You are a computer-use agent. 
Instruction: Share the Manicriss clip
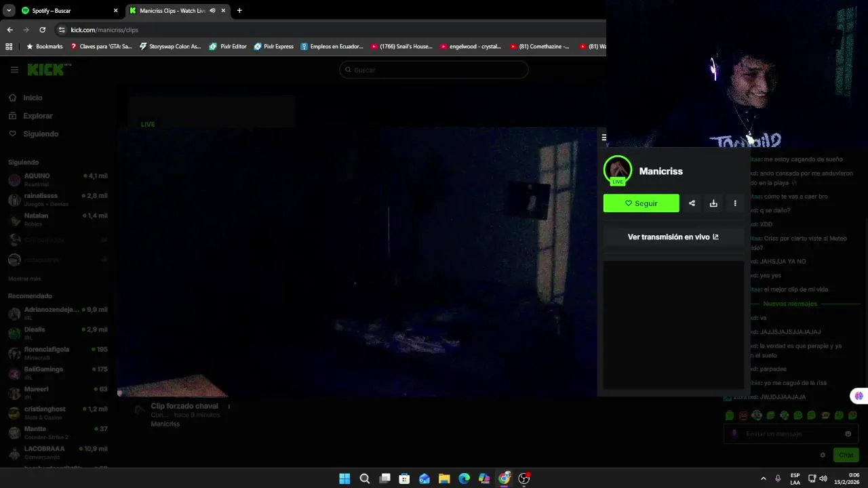click(692, 203)
